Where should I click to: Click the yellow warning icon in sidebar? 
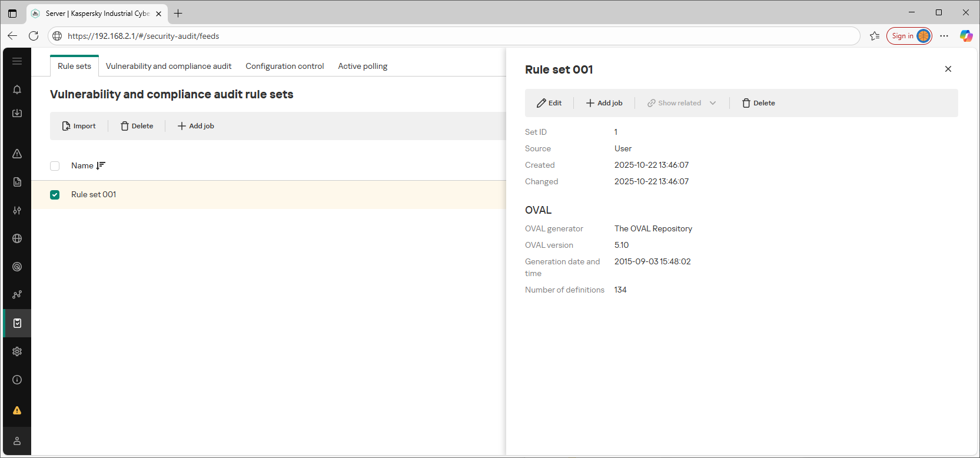17,410
